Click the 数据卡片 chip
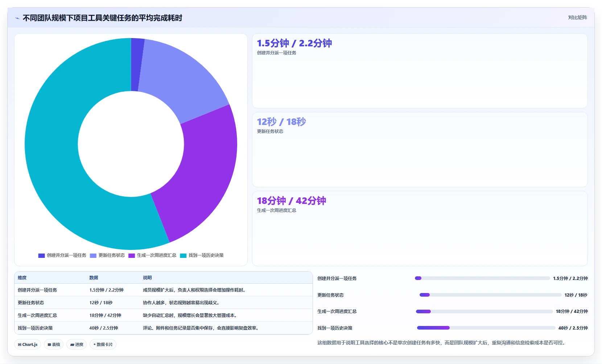The height and width of the screenshot is (364, 602). point(103,344)
